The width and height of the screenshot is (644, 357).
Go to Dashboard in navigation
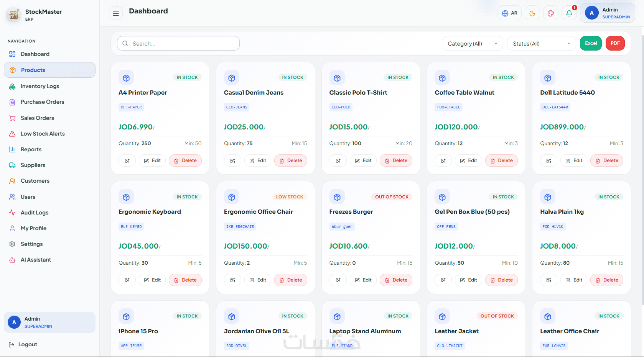pos(49,54)
